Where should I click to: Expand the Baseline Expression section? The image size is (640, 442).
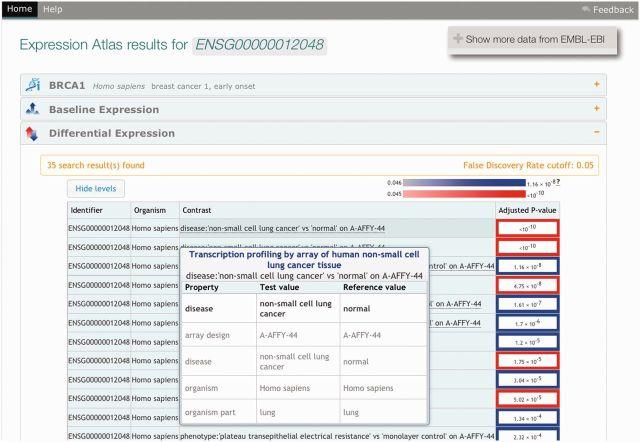click(x=597, y=109)
